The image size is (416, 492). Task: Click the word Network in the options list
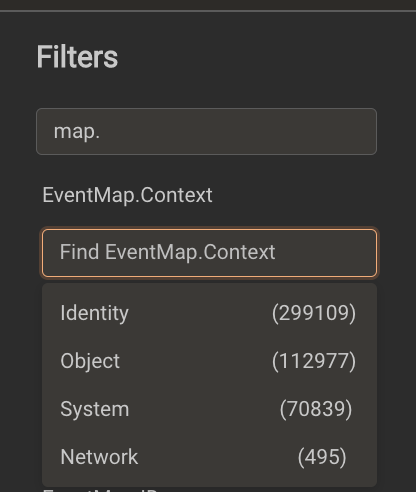[x=99, y=457]
